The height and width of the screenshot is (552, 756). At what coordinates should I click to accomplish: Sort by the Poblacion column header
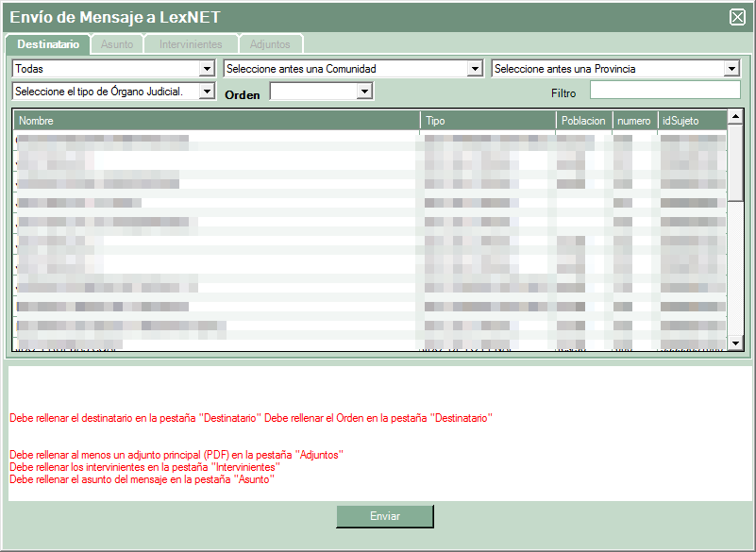(x=583, y=121)
